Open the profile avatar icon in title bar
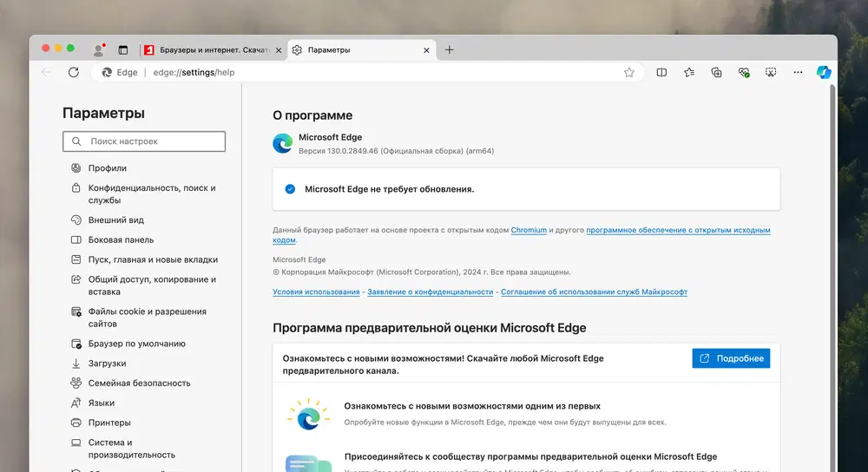 (99, 49)
